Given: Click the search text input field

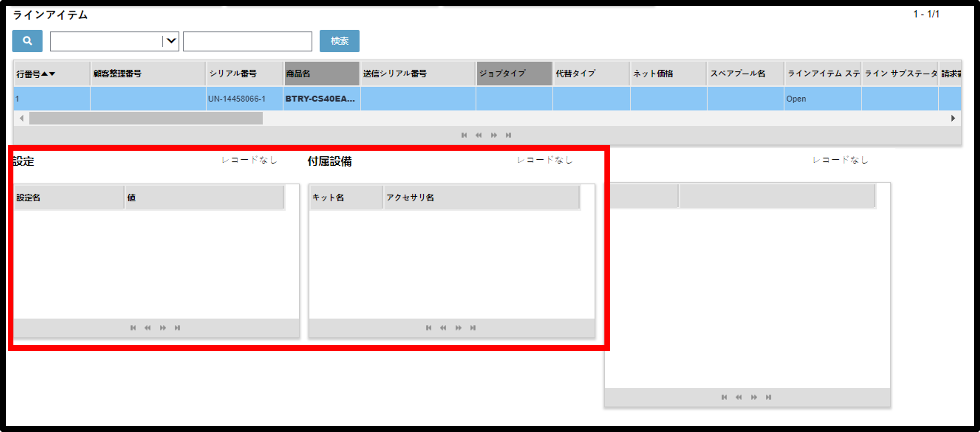Looking at the screenshot, I should point(248,41).
